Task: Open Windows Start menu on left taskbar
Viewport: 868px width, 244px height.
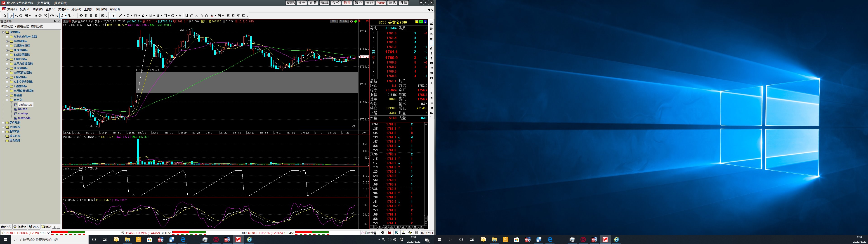Action: click(x=5, y=240)
